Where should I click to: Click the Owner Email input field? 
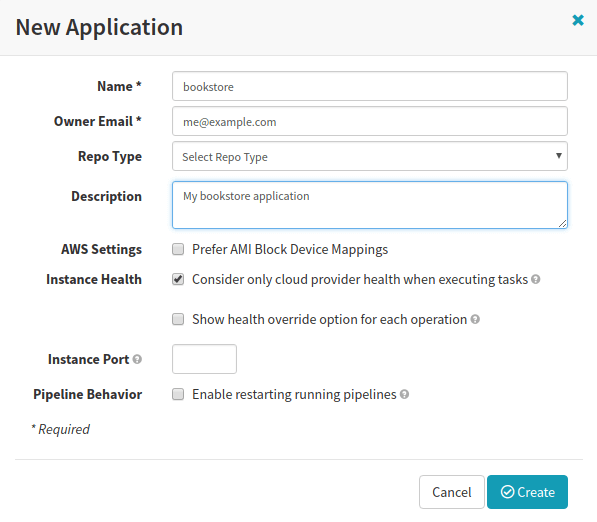370,121
